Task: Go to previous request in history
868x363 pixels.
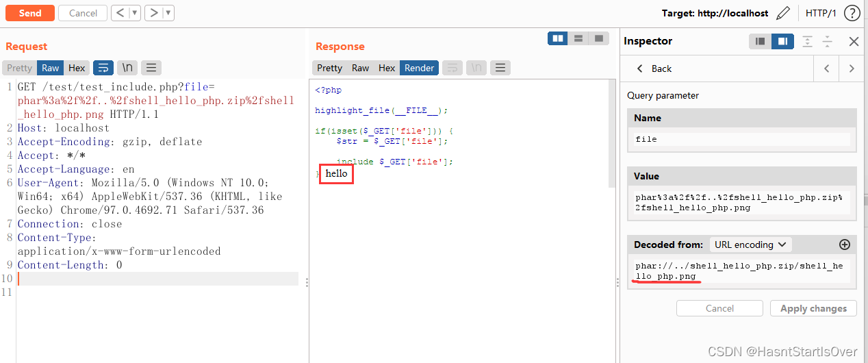Action: [119, 13]
